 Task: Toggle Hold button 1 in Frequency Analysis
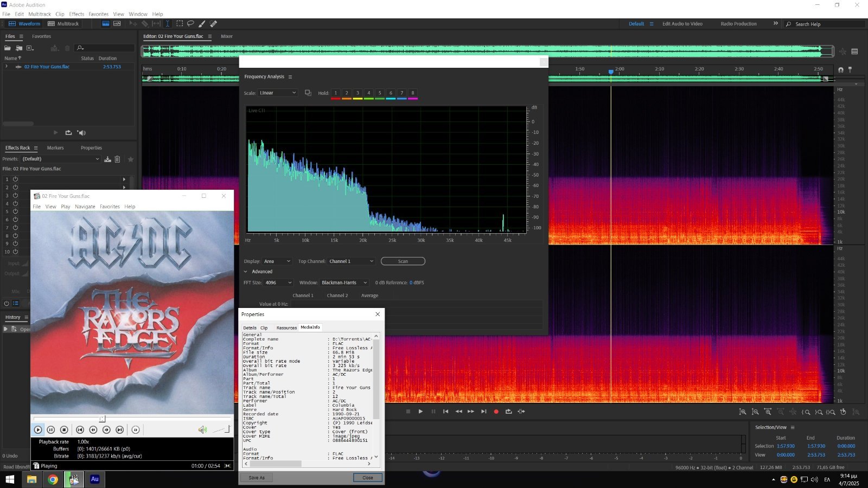click(x=336, y=93)
